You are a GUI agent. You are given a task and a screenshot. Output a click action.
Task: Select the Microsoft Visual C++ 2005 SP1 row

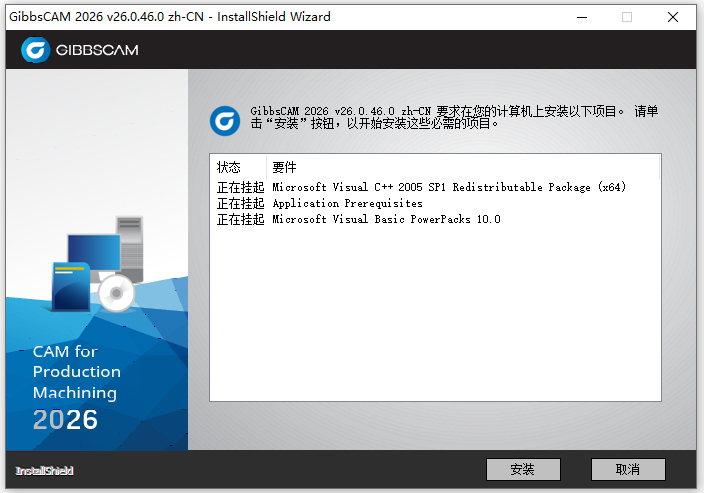coord(449,188)
